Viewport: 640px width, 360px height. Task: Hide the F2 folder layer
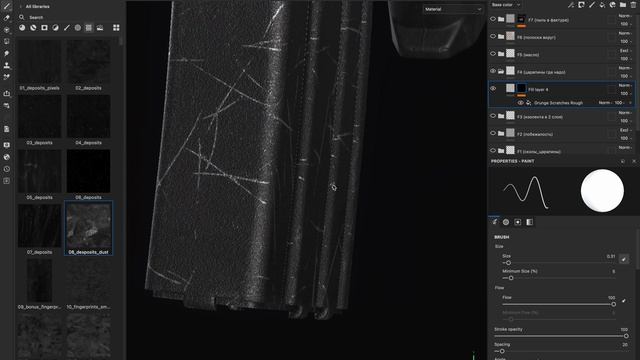[x=493, y=133]
